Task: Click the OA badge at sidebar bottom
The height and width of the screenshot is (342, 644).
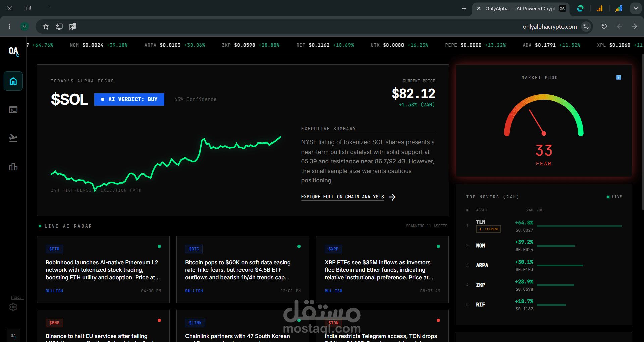Action: tap(13, 336)
